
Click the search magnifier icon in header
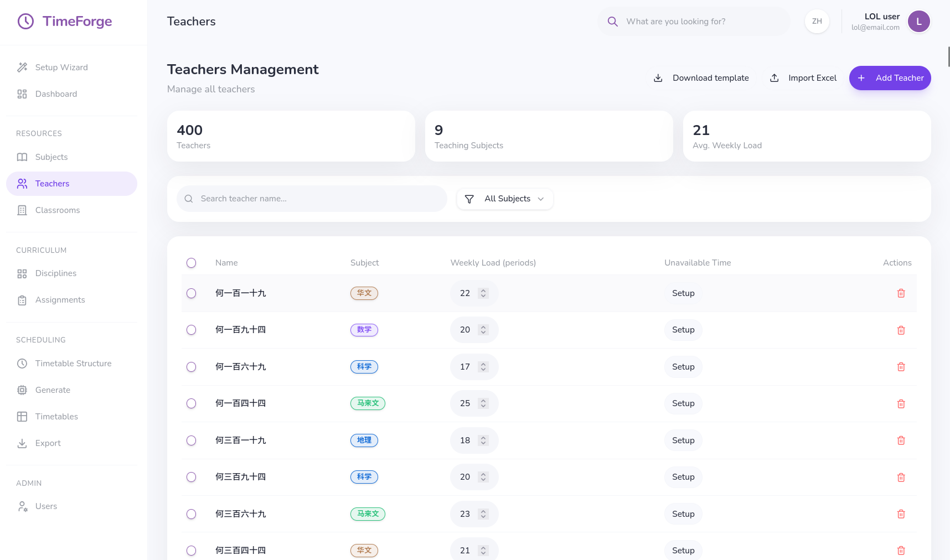[x=612, y=22]
